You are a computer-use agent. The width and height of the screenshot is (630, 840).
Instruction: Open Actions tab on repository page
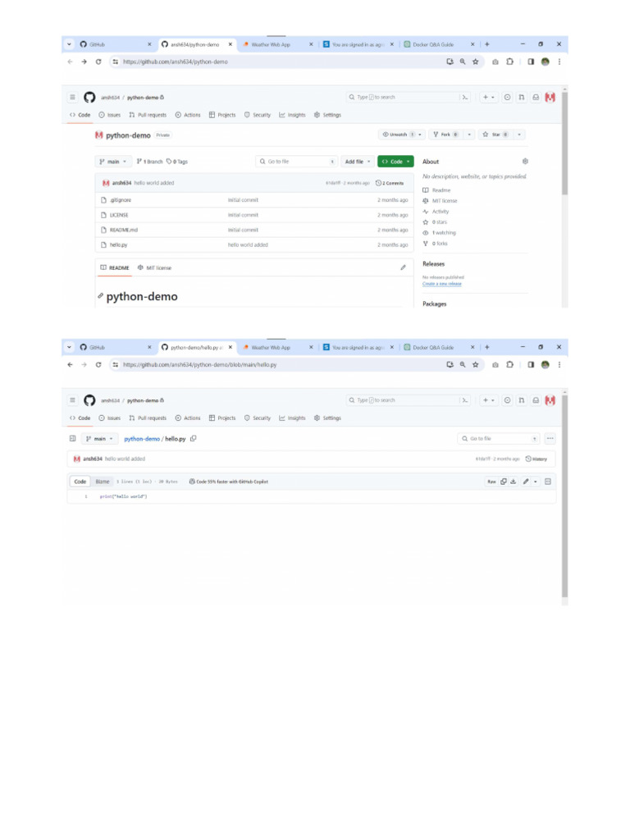(188, 115)
